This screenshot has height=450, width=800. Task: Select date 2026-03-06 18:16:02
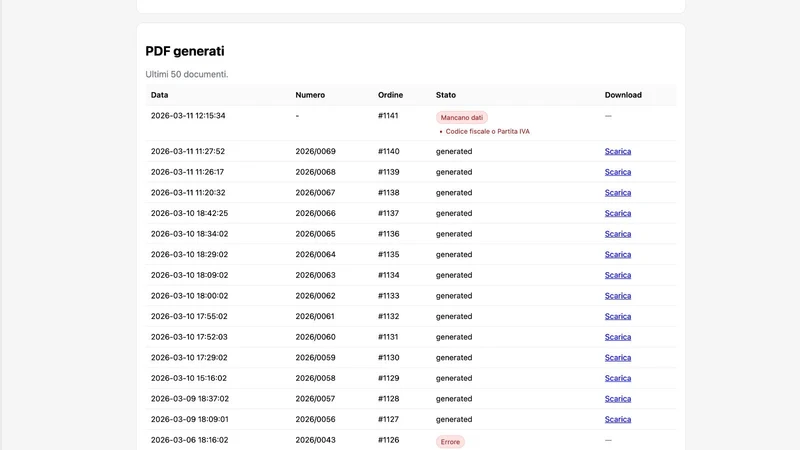(189, 440)
